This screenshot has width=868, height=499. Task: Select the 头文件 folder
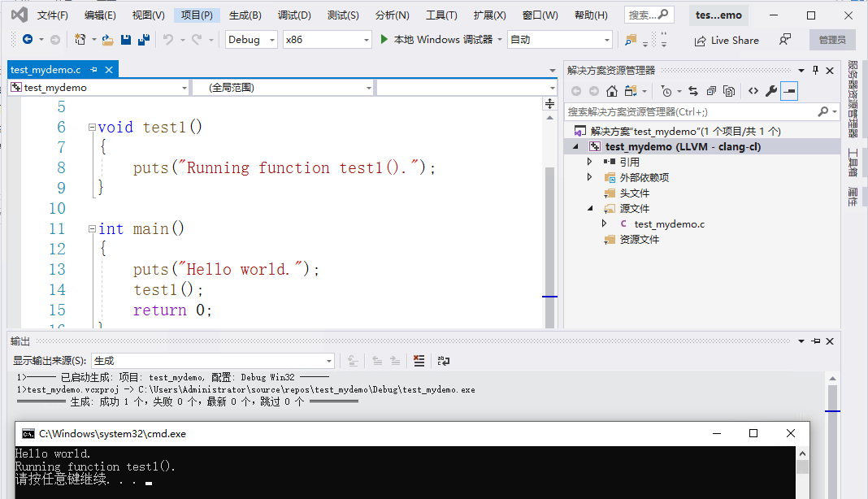[x=635, y=193]
